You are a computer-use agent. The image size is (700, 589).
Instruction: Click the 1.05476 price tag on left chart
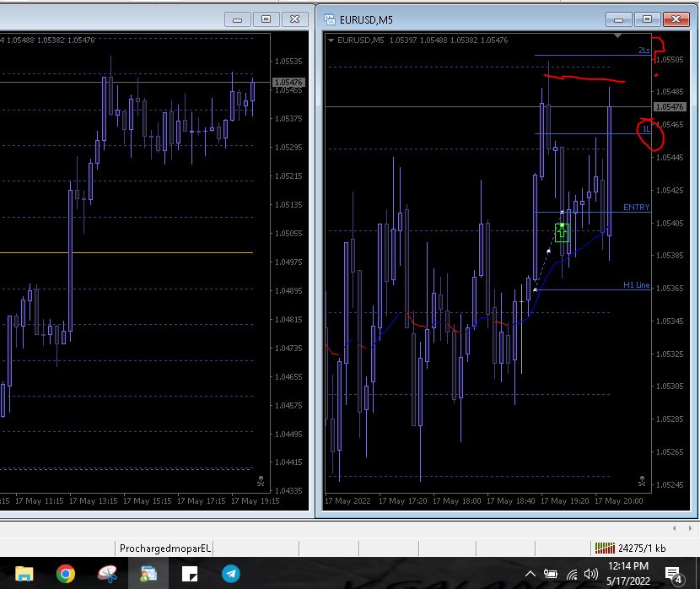(288, 82)
